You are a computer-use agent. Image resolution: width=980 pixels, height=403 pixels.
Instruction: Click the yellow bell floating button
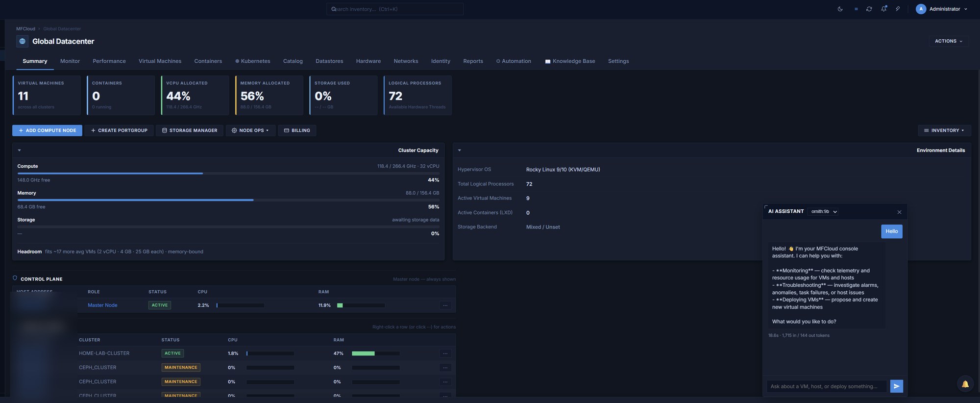[965, 384]
